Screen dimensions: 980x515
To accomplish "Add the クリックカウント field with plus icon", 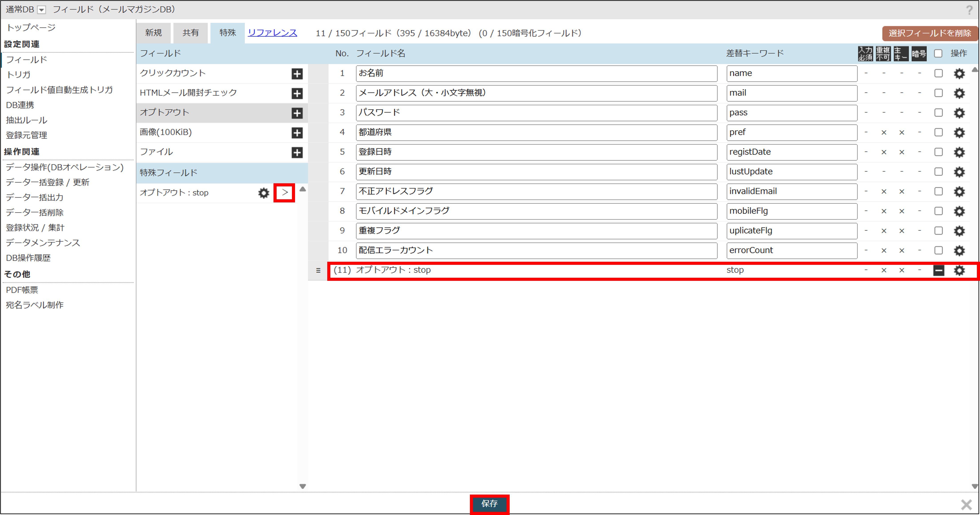I will click(x=297, y=74).
